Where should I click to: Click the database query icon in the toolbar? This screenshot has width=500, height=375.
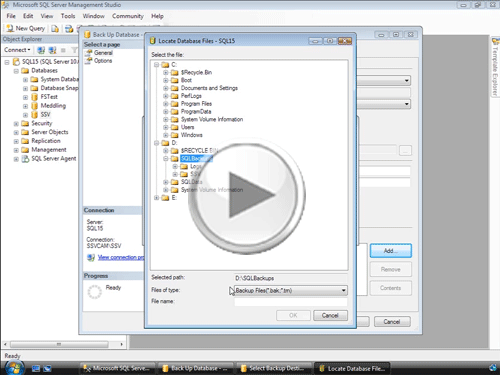click(x=69, y=29)
